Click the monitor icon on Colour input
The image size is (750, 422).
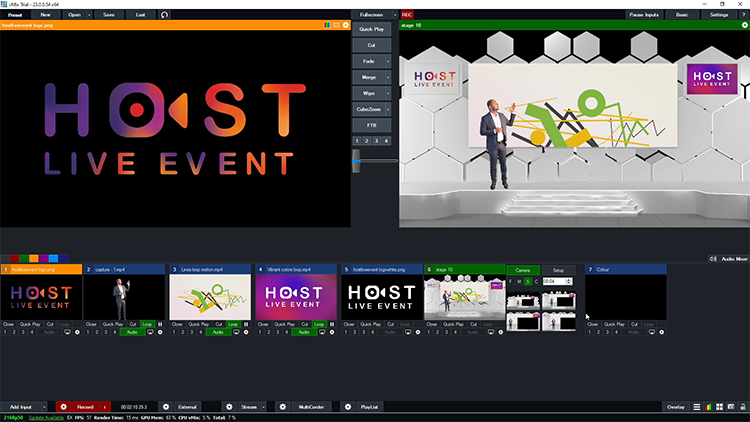pos(651,331)
